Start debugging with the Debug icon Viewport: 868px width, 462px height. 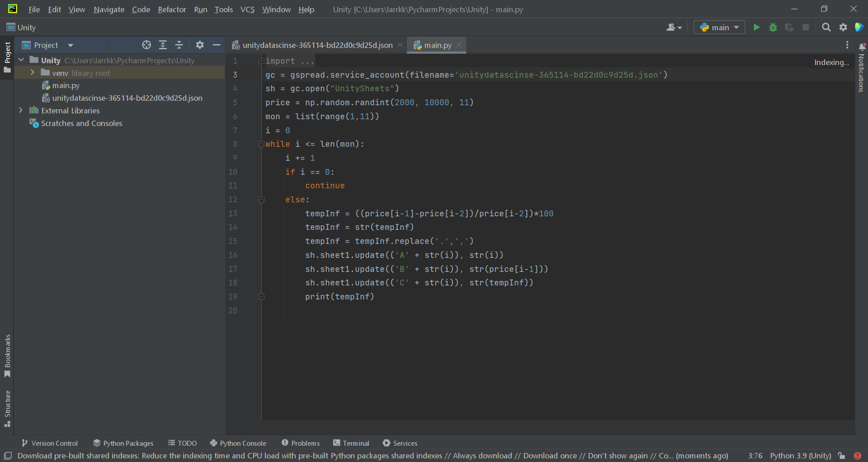[773, 27]
